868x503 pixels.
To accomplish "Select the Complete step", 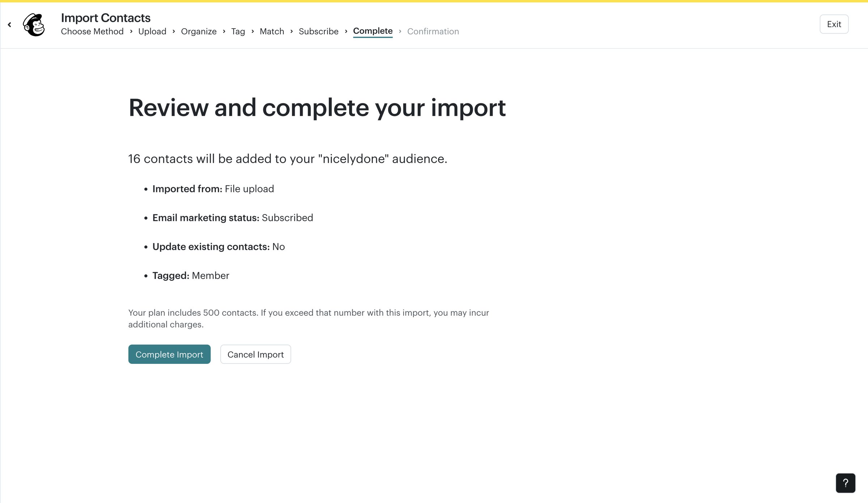I will (x=373, y=31).
